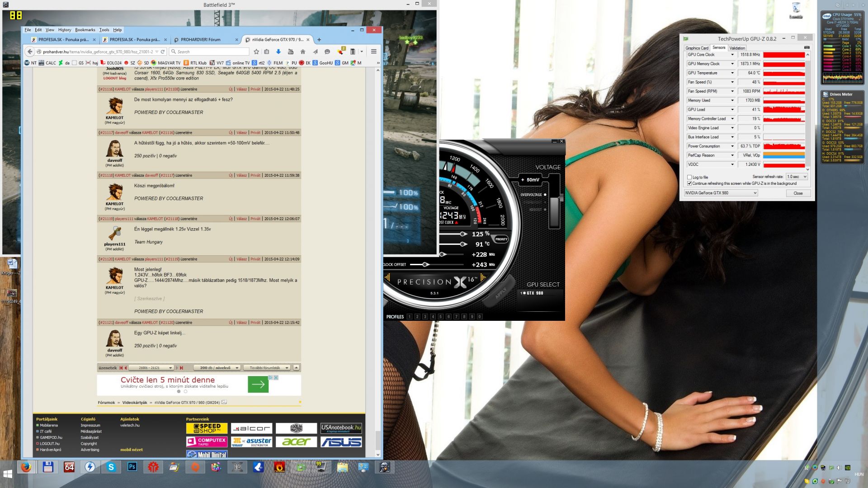Click the Firefox back arrow button
Viewport: 868px width, 488px height.
pos(30,52)
